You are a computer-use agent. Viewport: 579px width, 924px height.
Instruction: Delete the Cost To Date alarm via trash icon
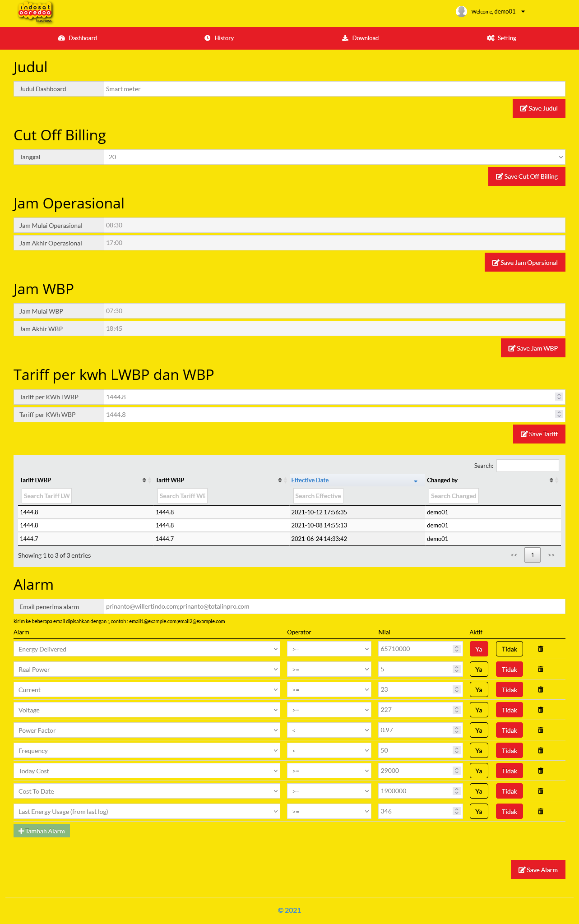point(541,791)
